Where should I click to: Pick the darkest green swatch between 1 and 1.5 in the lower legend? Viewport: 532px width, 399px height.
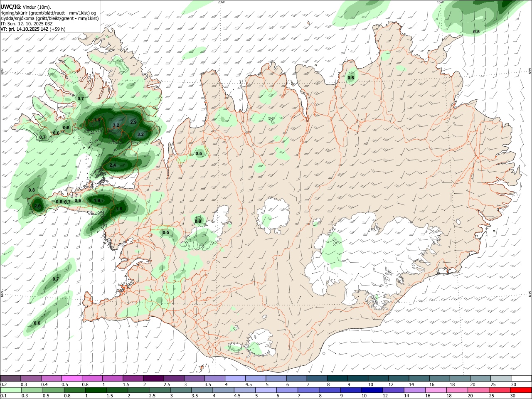point(96,390)
